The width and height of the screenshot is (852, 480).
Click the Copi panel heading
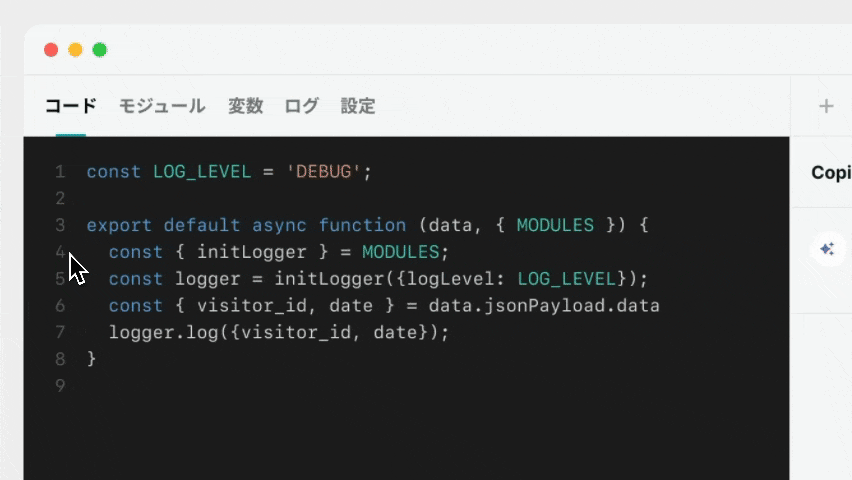pyautogui.click(x=831, y=172)
